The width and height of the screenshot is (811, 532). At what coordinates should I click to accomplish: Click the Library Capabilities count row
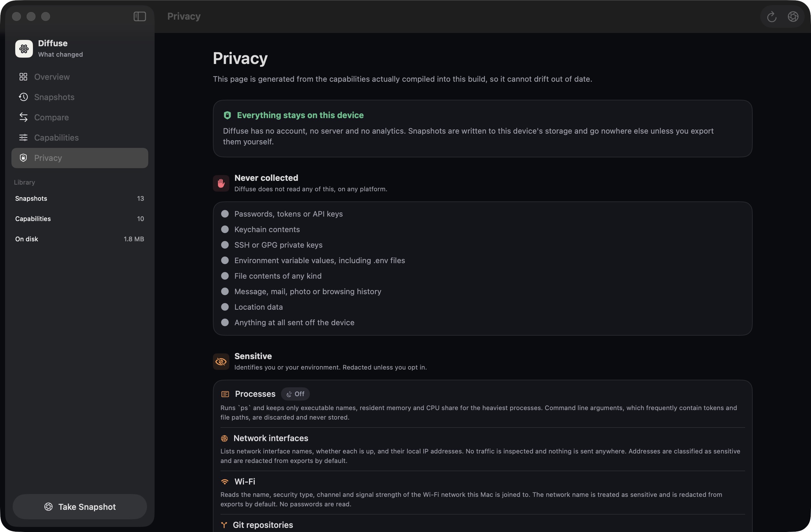80,219
